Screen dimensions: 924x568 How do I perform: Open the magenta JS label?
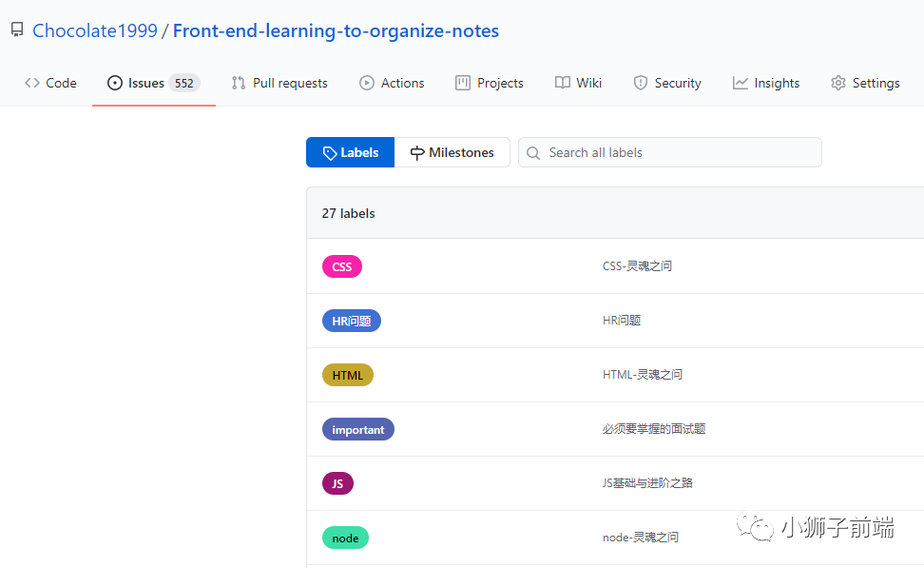click(337, 483)
